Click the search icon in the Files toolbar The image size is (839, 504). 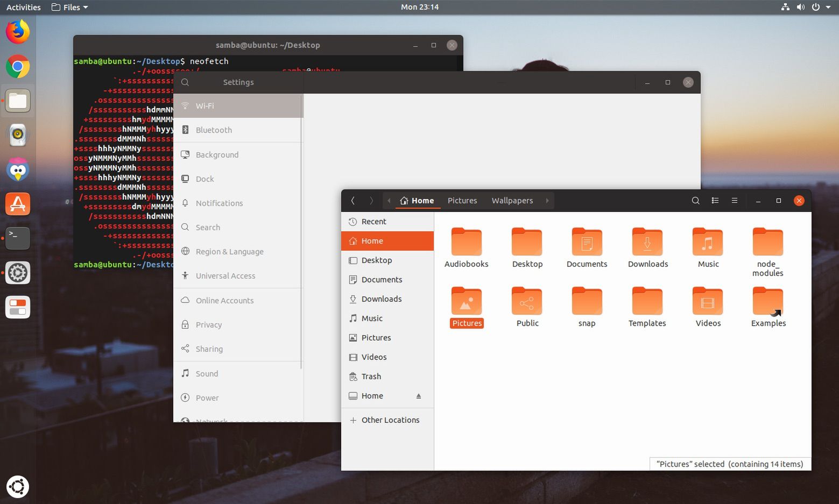695,200
